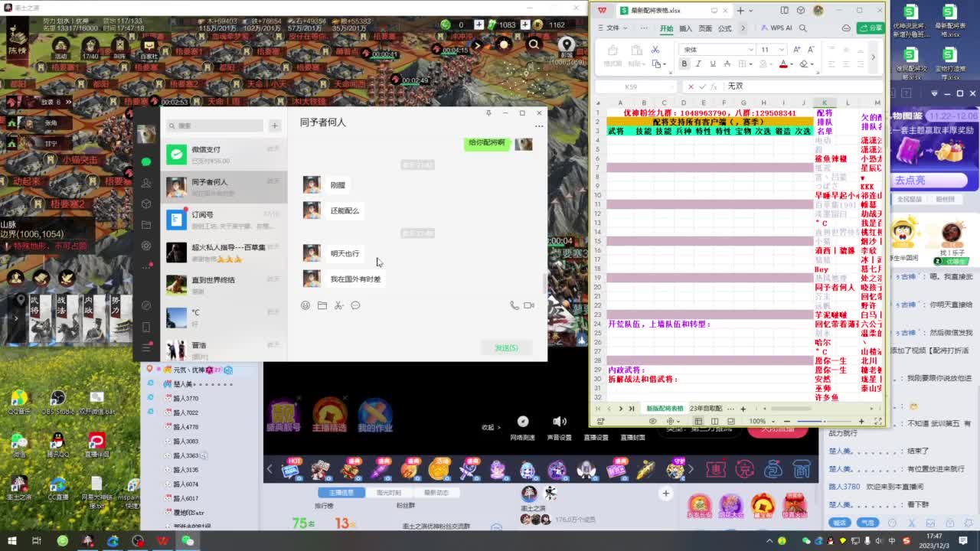Click the WPS AI button
Image resolution: width=980 pixels, height=551 pixels.
coord(777,28)
